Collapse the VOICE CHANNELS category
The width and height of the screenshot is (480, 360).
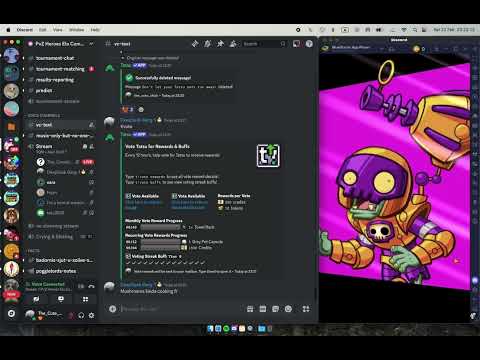pos(44,115)
